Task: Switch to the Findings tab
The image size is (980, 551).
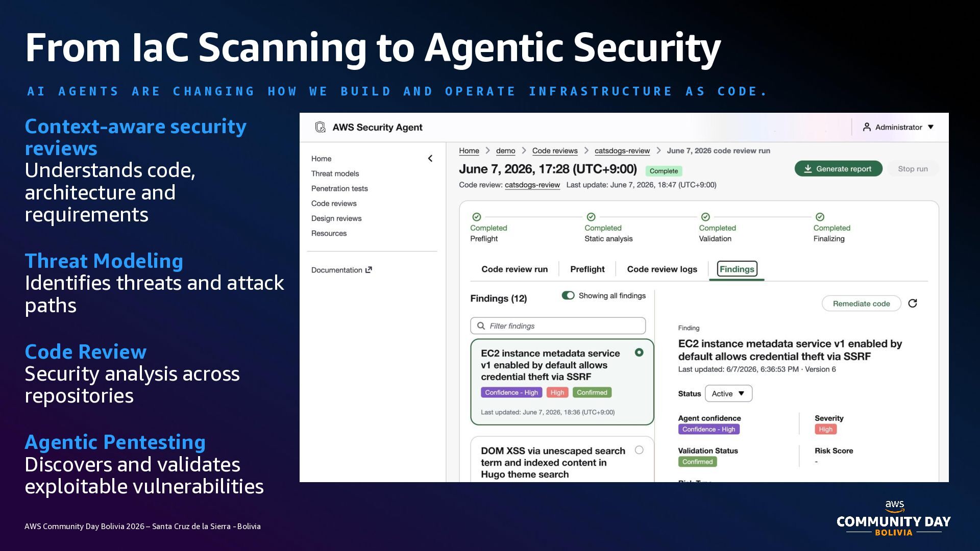Action: [x=737, y=269]
